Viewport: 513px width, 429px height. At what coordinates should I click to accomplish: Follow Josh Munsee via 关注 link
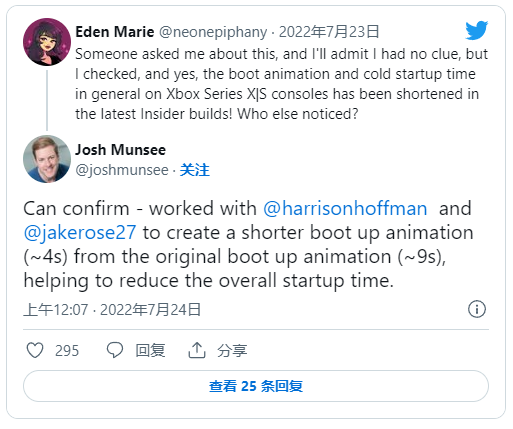pyautogui.click(x=195, y=170)
